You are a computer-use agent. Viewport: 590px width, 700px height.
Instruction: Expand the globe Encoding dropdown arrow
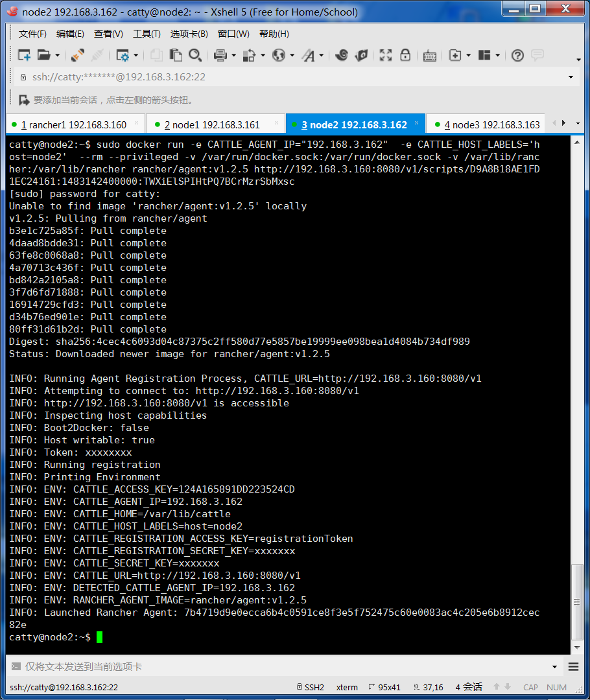point(292,55)
